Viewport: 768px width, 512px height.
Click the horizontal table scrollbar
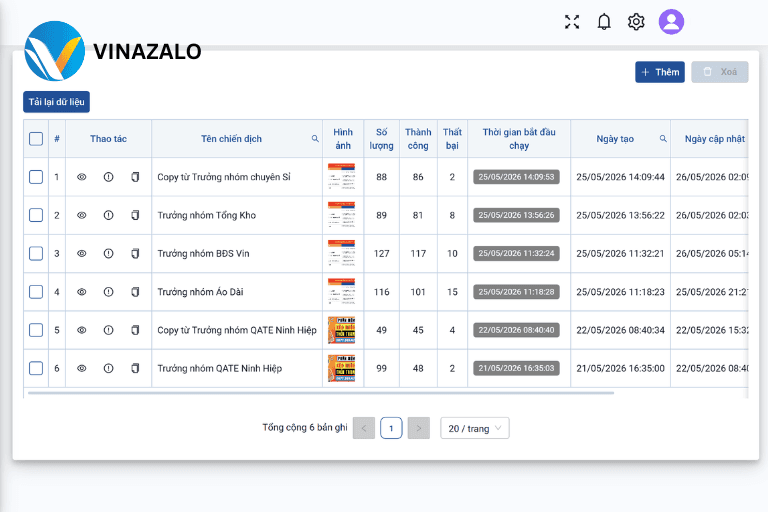tap(321, 393)
